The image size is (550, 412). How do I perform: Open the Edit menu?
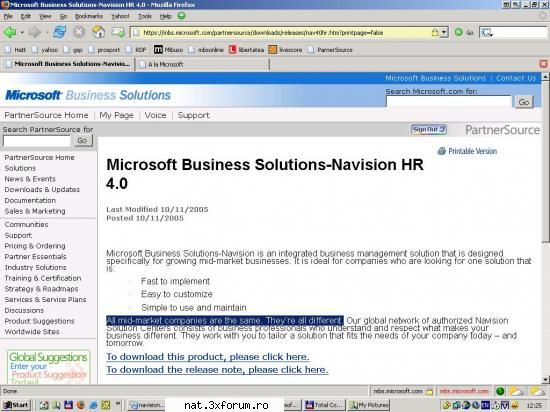coord(26,16)
